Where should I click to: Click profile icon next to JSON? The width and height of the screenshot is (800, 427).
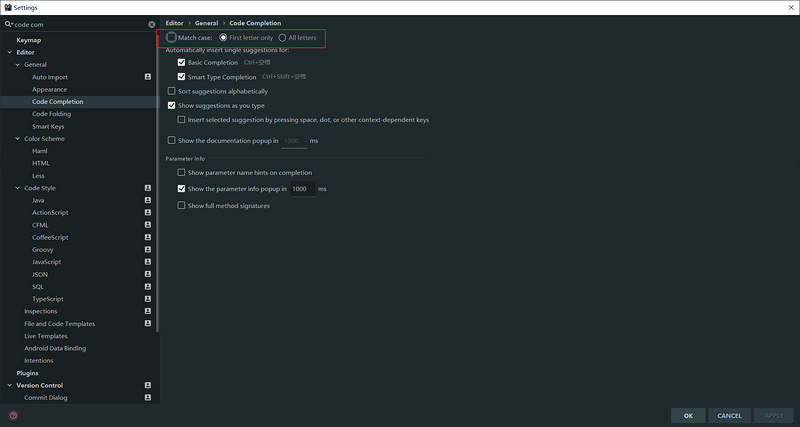coord(148,274)
